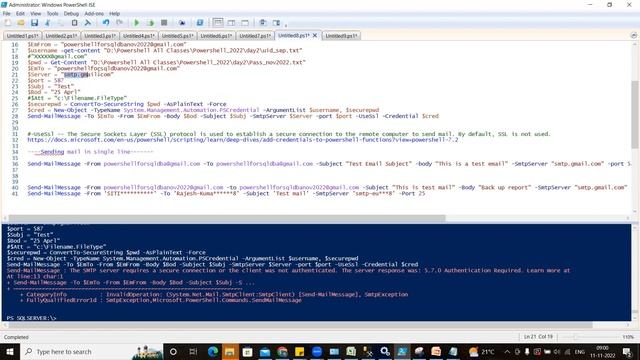This screenshot has width=640, height=360.
Task: Show script pane maximized layout icon
Action: pyautogui.click(x=245, y=23)
